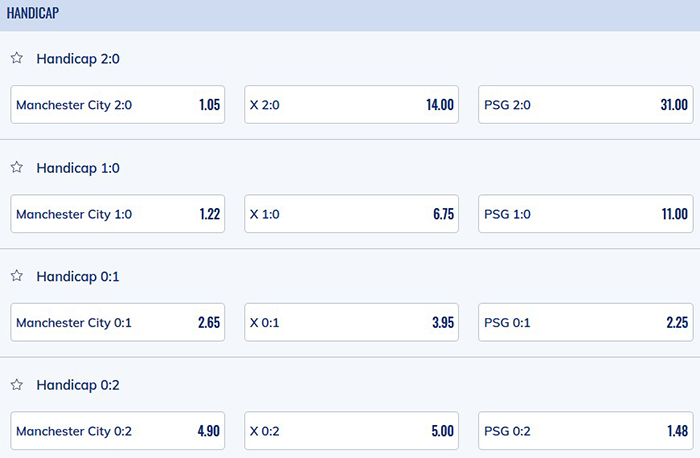Viewport: 700px width, 458px height.
Task: Add PSG 1:0 odds 11.00 to betslip
Action: [586, 213]
